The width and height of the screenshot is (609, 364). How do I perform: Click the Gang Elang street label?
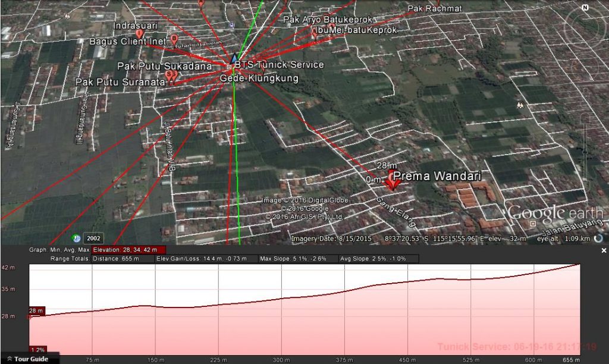[395, 211]
